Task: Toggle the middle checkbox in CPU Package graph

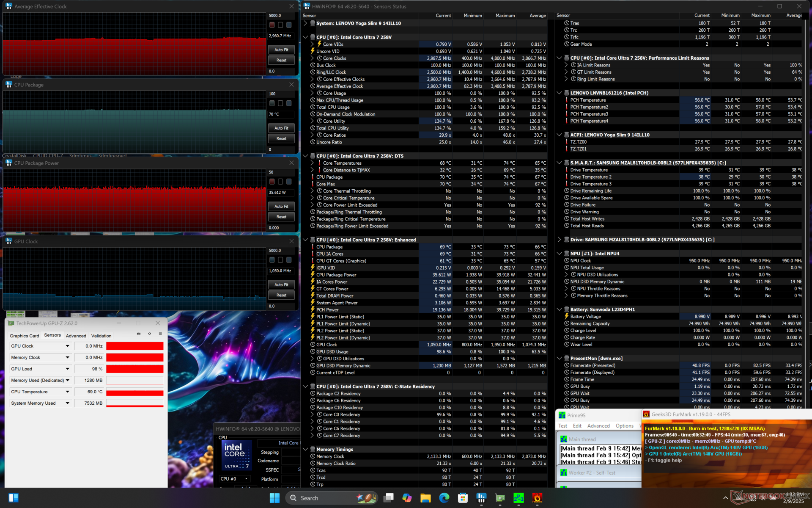Action: click(280, 103)
